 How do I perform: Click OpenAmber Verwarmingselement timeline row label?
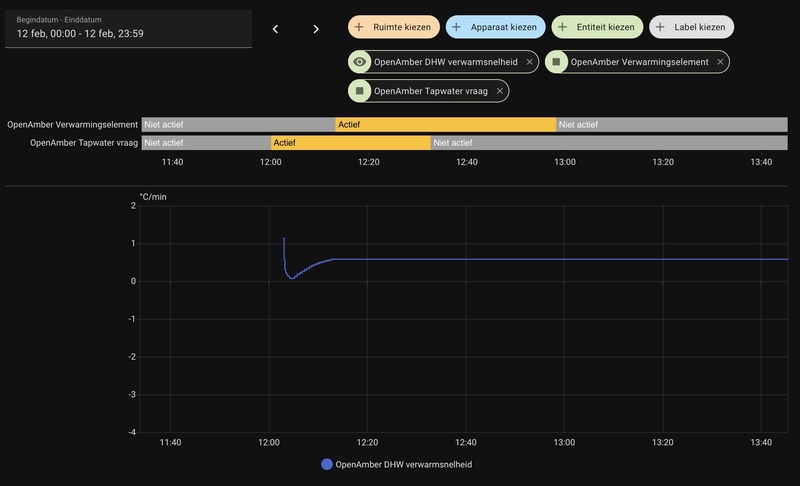[x=72, y=124]
